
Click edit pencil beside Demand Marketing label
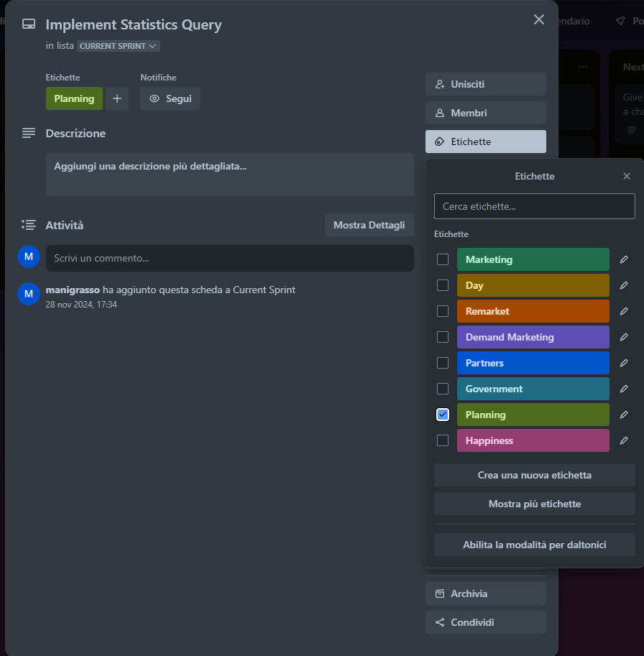(x=624, y=337)
